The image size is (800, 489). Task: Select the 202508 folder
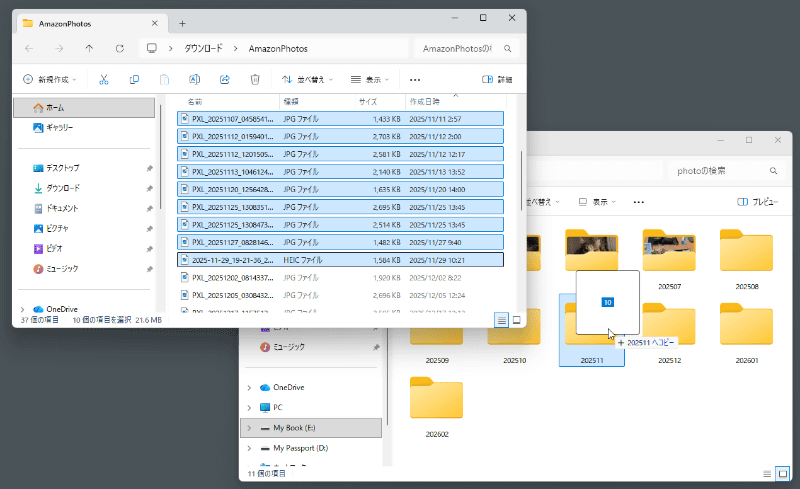pyautogui.click(x=746, y=259)
